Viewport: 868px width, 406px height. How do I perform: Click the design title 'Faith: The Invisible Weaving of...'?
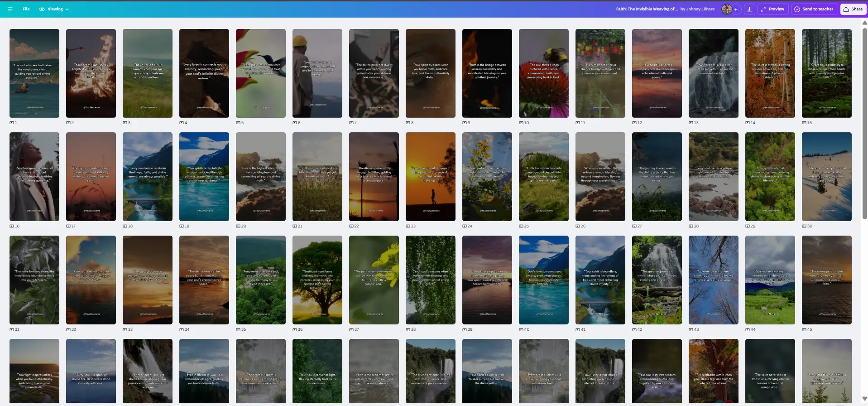(x=647, y=9)
